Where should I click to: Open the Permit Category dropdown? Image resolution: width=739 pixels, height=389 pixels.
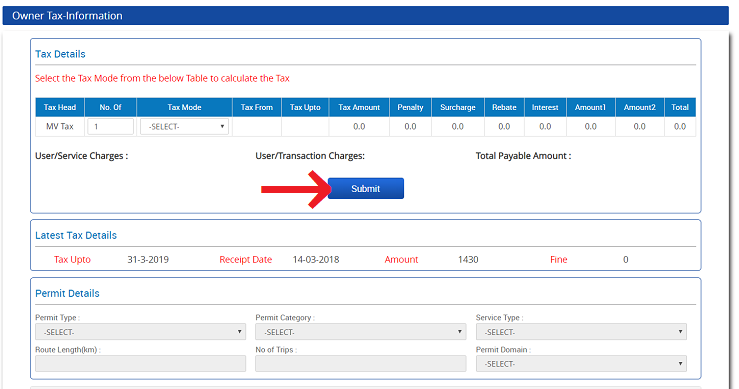(x=361, y=332)
